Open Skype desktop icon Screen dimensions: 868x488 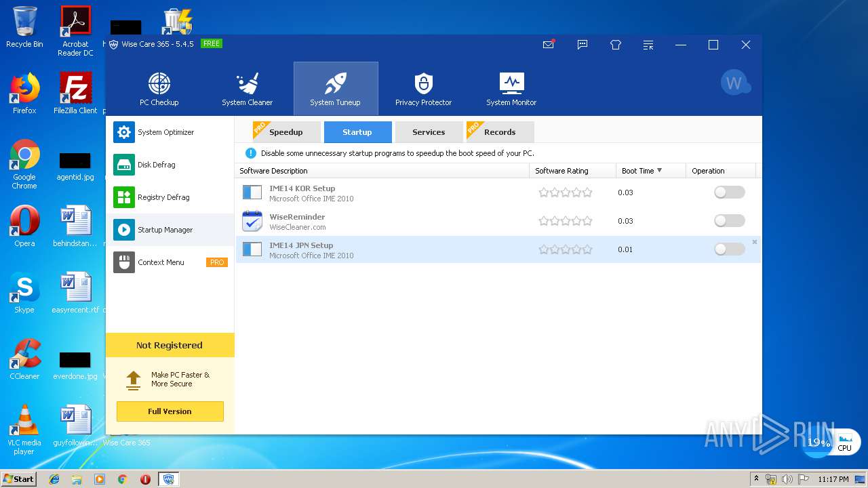[24, 293]
